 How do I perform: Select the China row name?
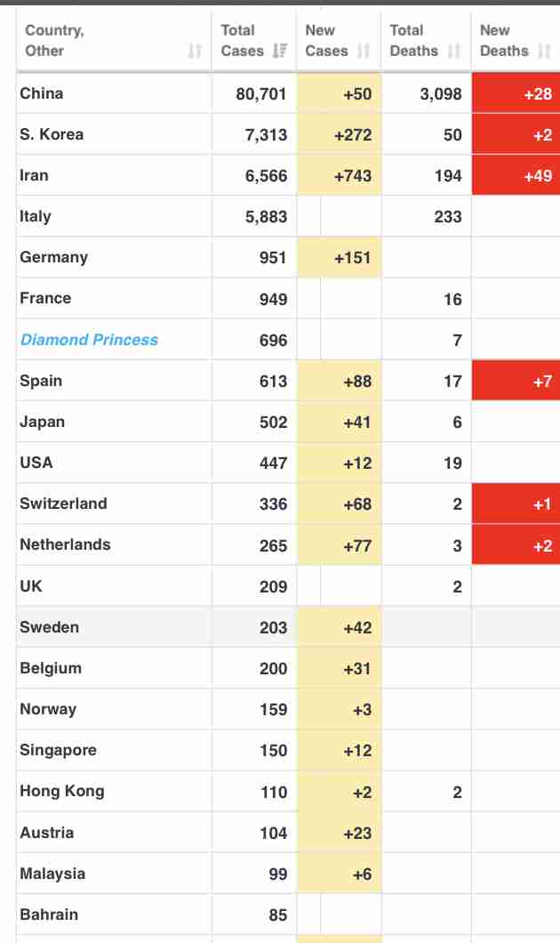(x=42, y=93)
